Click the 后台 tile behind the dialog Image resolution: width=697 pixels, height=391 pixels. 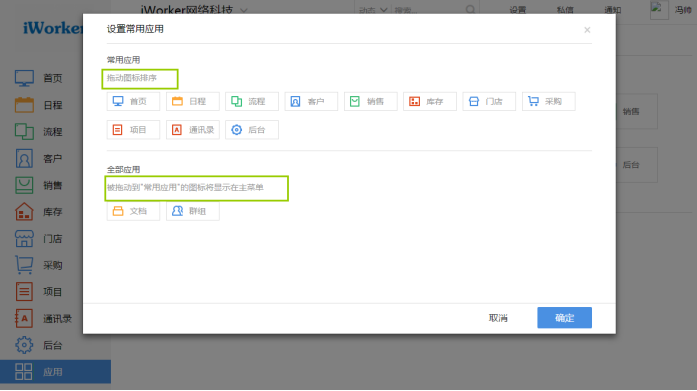[x=636, y=165]
